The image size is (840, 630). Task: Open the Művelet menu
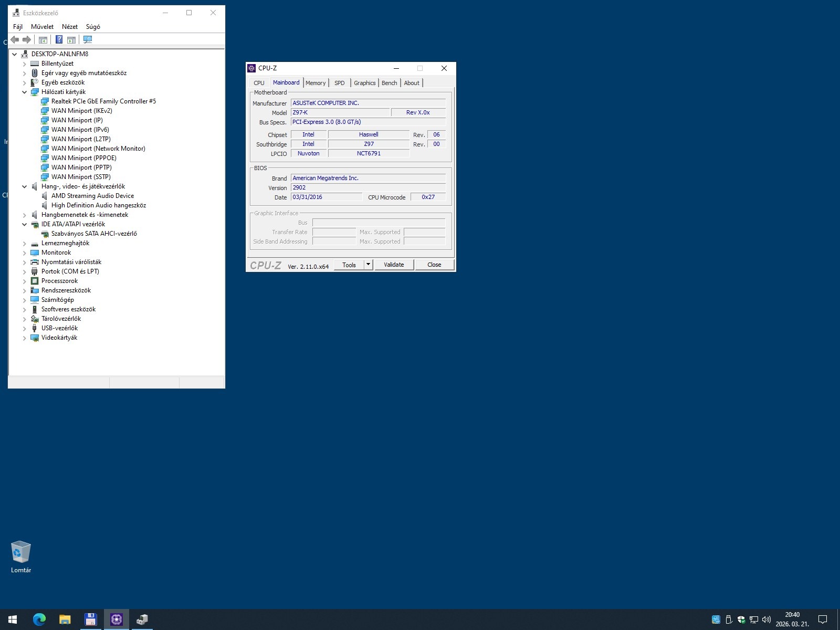[x=42, y=27]
